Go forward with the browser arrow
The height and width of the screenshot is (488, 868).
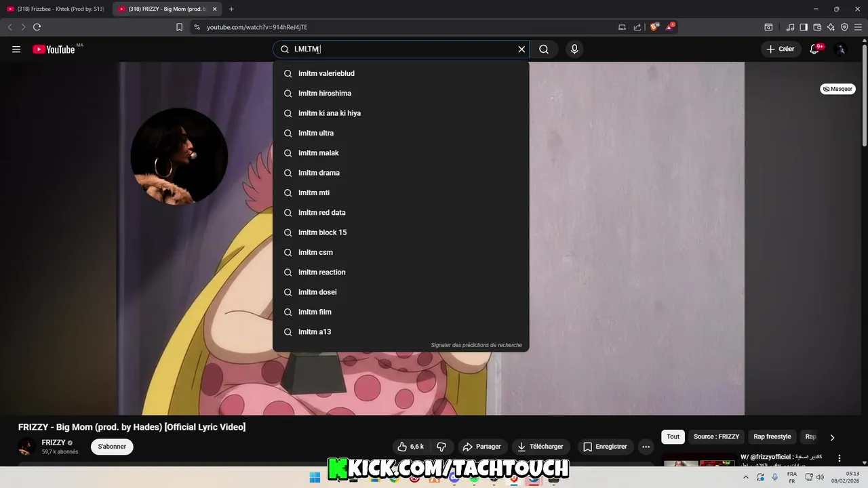click(x=23, y=27)
